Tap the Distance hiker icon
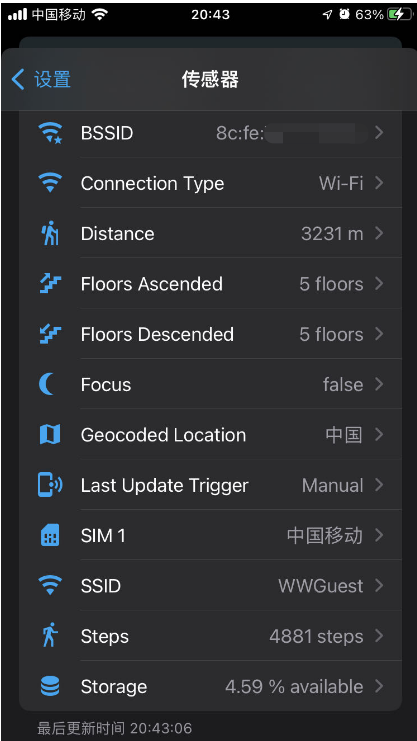Image resolution: width=417 pixels, height=741 pixels. click(50, 233)
